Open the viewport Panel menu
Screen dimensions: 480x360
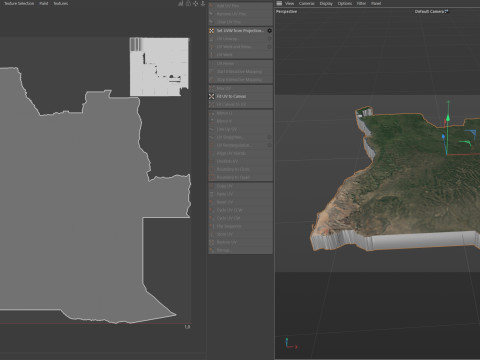tap(376, 3)
